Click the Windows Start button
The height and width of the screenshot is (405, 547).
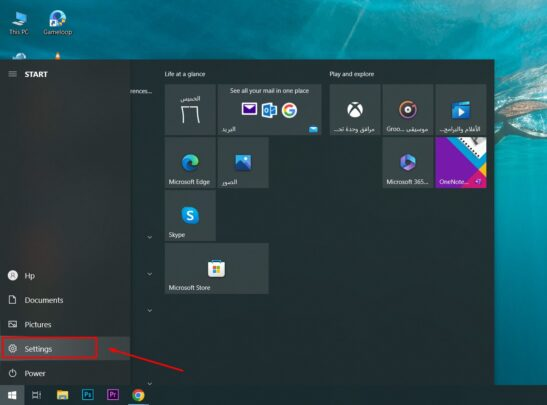pos(12,395)
